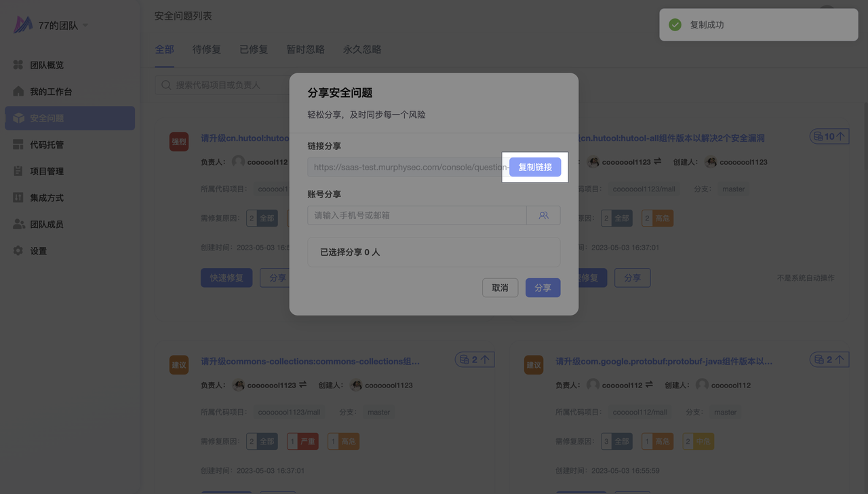868x494 pixels.
Task: Select 安全问题 in the sidebar
Action: [70, 118]
